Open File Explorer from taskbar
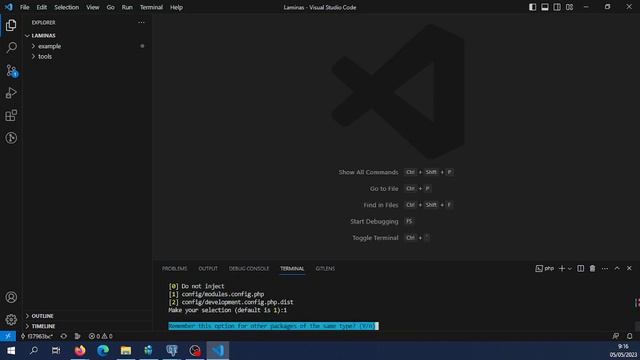 126,350
